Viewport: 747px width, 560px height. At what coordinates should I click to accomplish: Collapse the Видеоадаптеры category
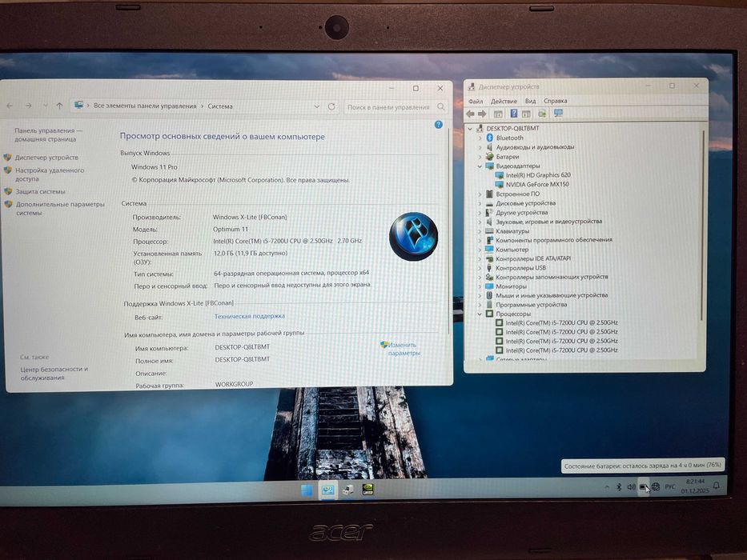(x=480, y=166)
